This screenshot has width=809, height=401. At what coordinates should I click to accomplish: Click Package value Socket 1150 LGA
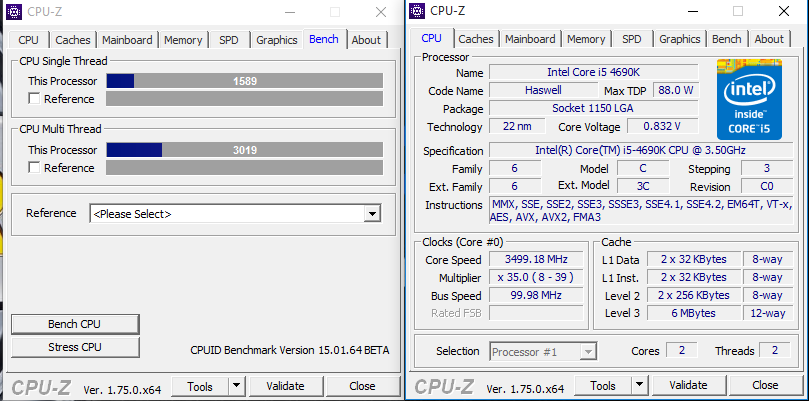(593, 108)
